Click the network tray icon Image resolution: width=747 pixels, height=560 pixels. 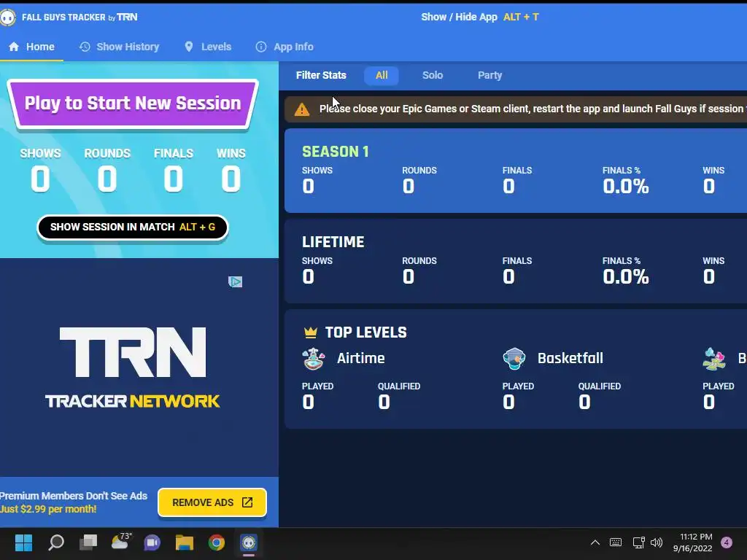coord(638,542)
